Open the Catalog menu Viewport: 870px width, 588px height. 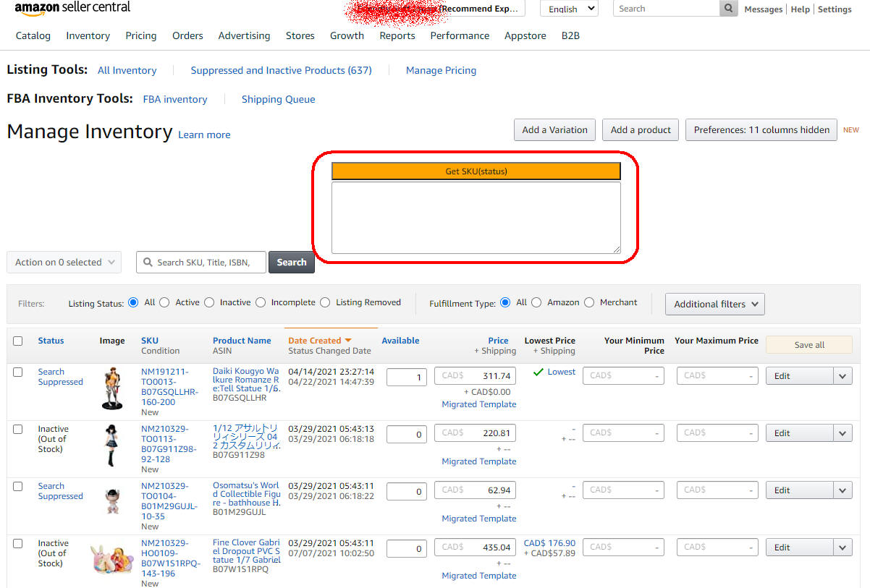[x=33, y=35]
